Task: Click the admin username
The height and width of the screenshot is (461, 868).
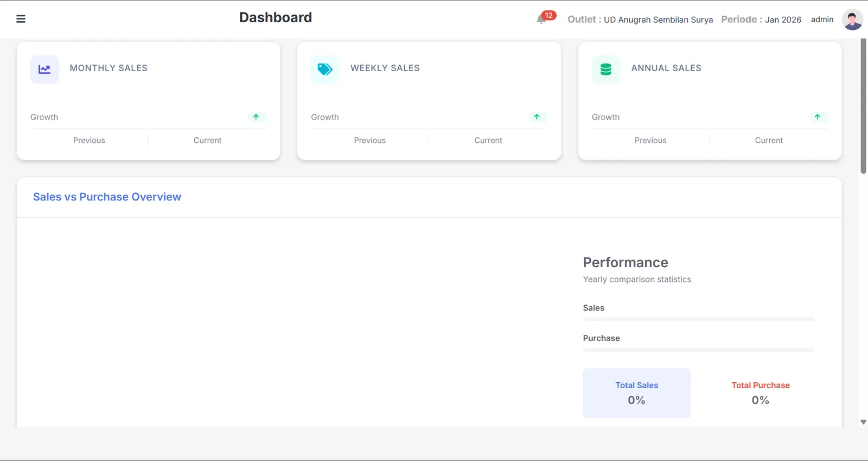Action: click(822, 20)
